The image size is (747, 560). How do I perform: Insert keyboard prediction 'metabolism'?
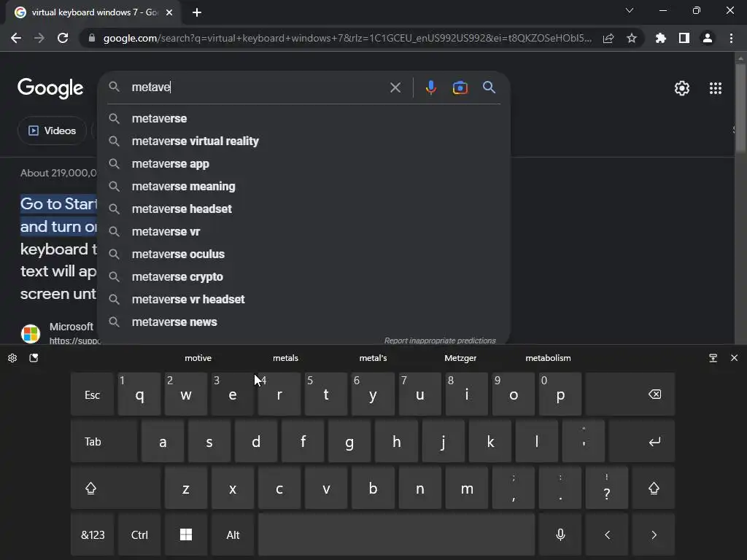tap(548, 358)
